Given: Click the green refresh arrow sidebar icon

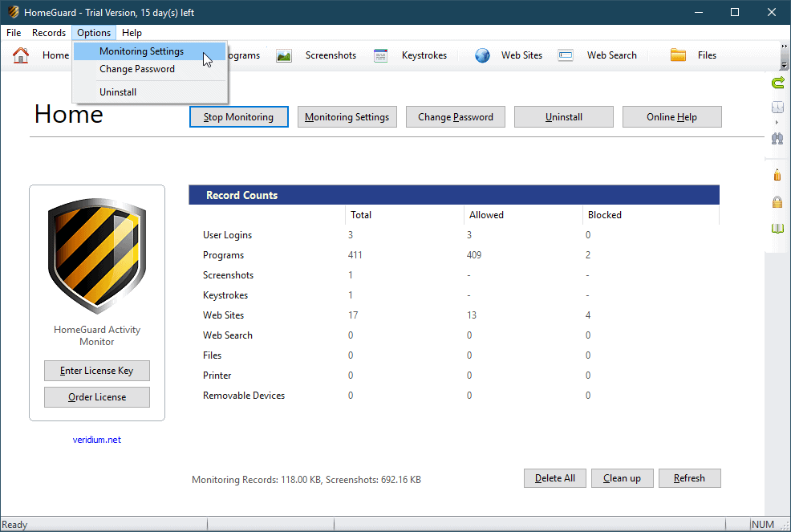Looking at the screenshot, I should [778, 83].
